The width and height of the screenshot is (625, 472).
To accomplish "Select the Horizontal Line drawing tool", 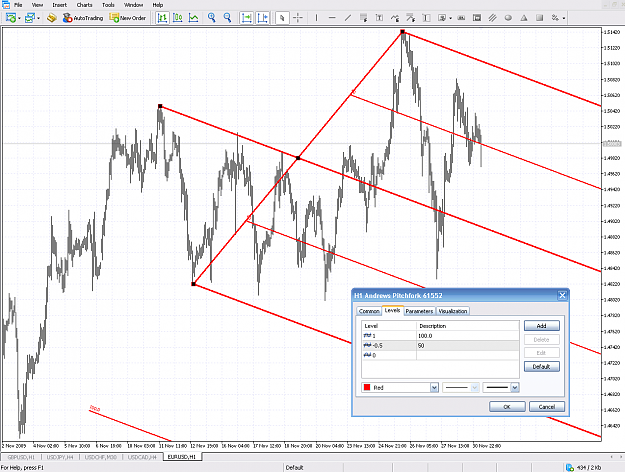I will [x=332, y=18].
